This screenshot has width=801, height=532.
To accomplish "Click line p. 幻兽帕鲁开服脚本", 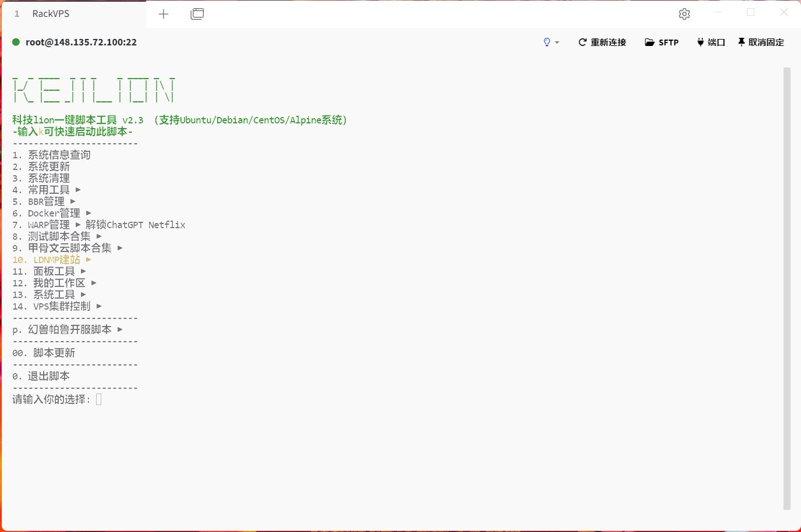I will (68, 329).
